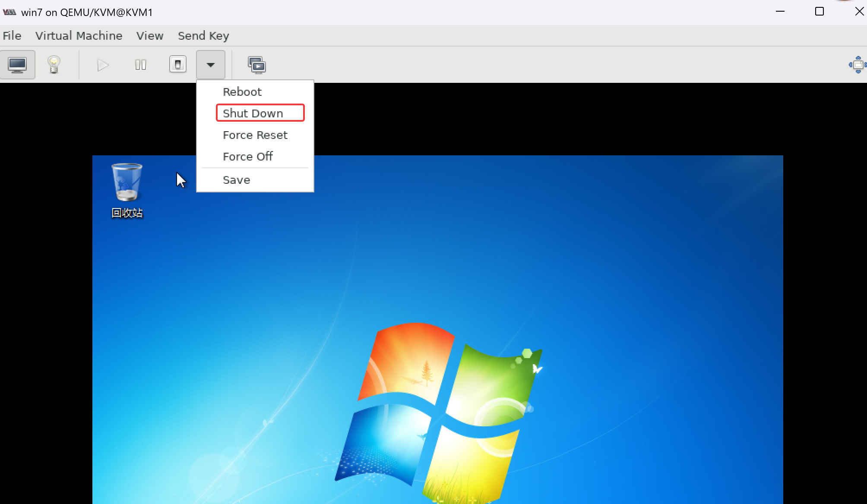Image resolution: width=867 pixels, height=504 pixels.
Task: Open the Virtual Machine menu
Action: click(x=79, y=36)
